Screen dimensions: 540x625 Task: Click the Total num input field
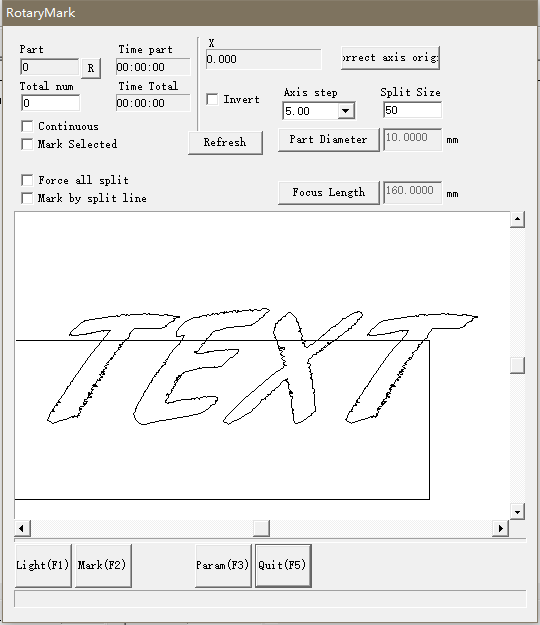point(50,103)
